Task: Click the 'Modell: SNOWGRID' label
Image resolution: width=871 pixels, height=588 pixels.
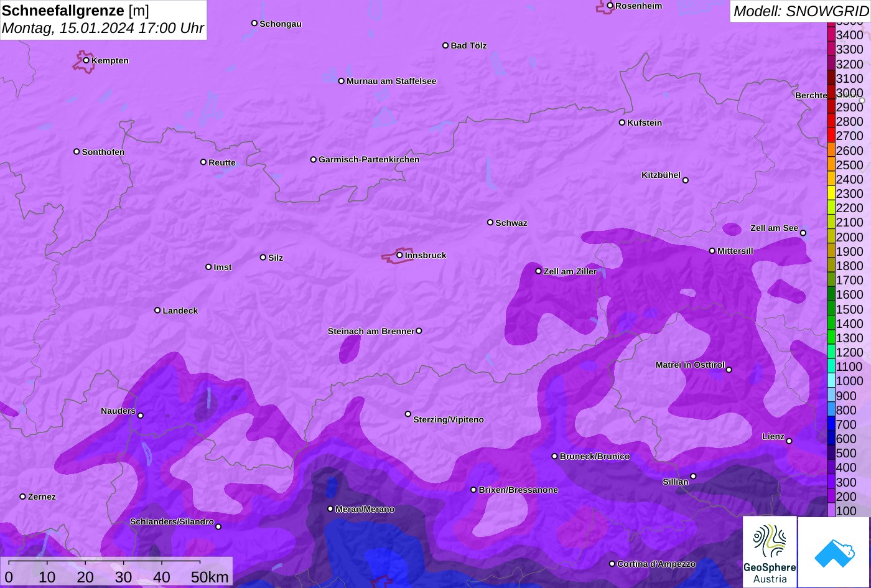Action: pos(801,11)
